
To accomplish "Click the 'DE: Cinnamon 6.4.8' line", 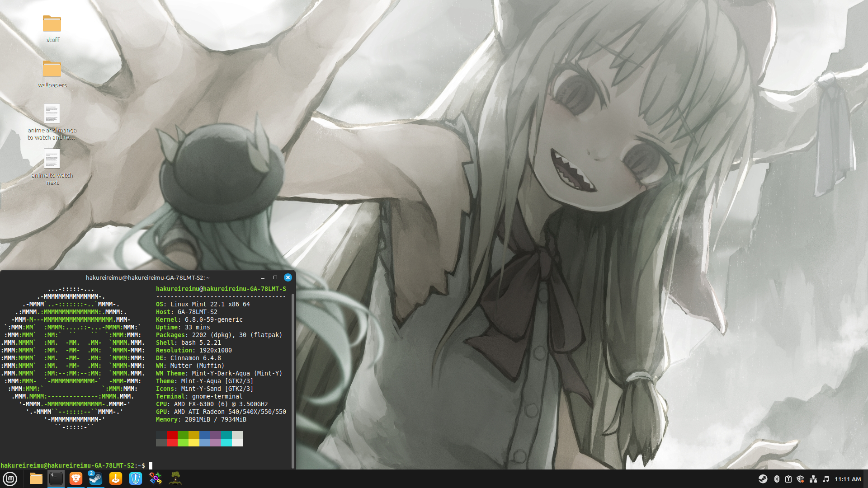I will pos(189,358).
